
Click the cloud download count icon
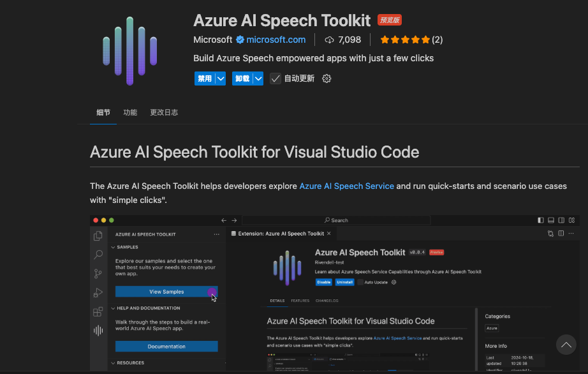(329, 40)
